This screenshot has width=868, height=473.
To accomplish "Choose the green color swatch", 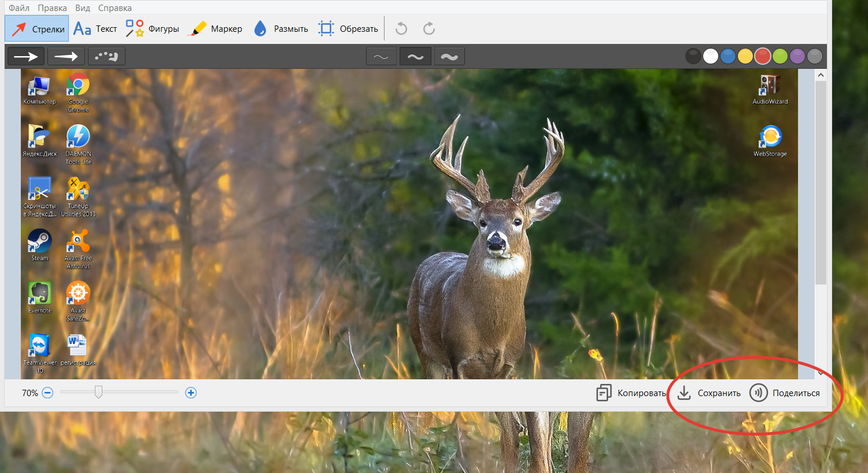I will (x=780, y=56).
